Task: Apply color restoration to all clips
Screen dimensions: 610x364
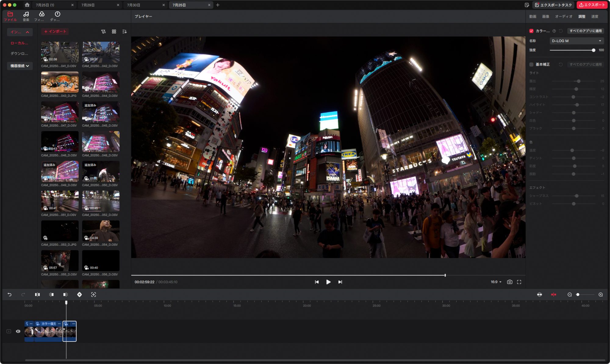Action: pyautogui.click(x=586, y=31)
